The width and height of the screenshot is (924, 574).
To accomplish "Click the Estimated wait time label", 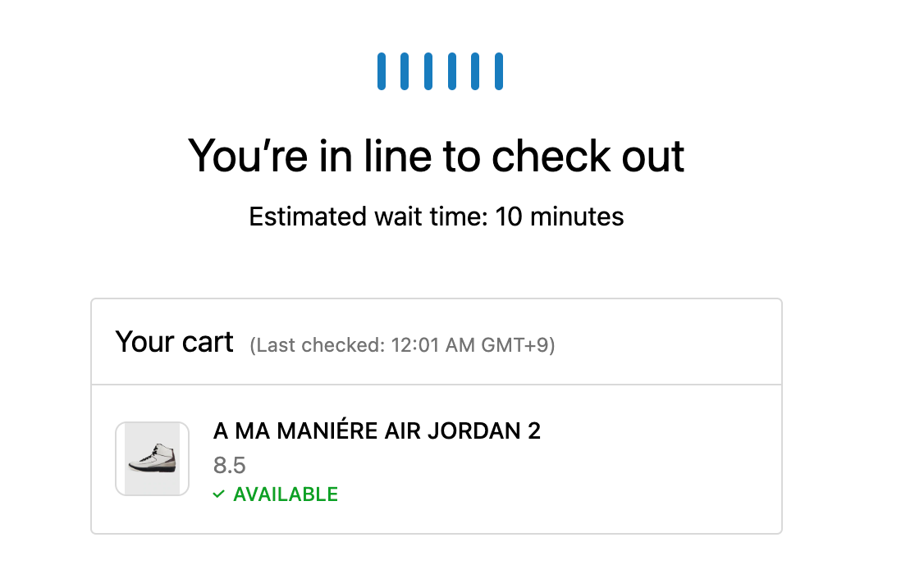I will (x=368, y=216).
